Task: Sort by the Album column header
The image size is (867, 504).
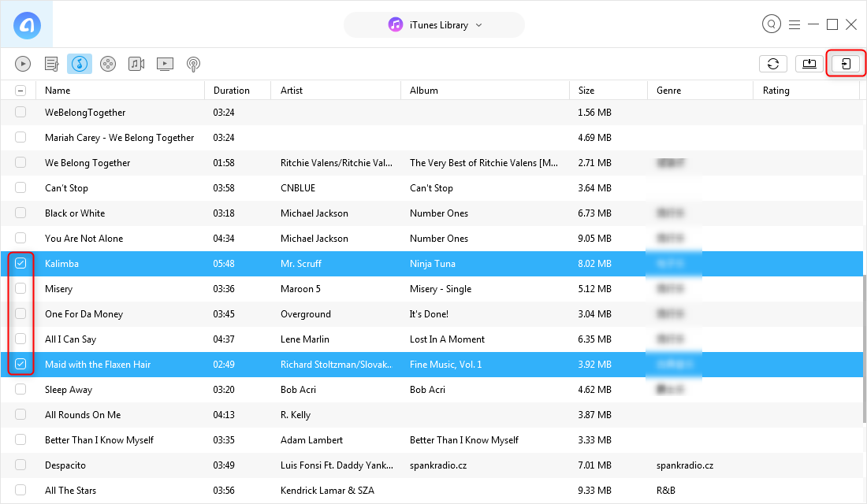Action: click(x=485, y=91)
